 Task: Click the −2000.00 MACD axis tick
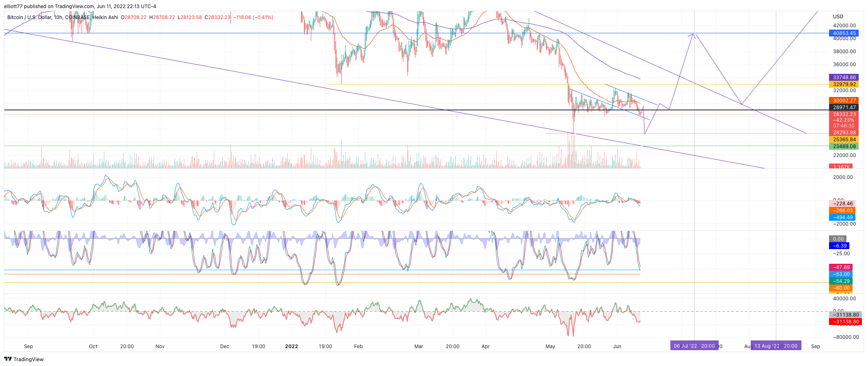pyautogui.click(x=844, y=224)
